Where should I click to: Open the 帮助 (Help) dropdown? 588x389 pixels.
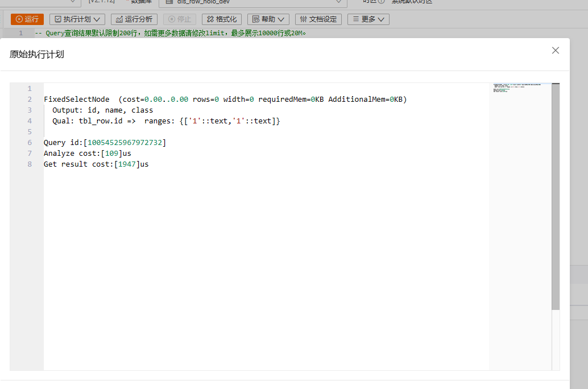268,19
